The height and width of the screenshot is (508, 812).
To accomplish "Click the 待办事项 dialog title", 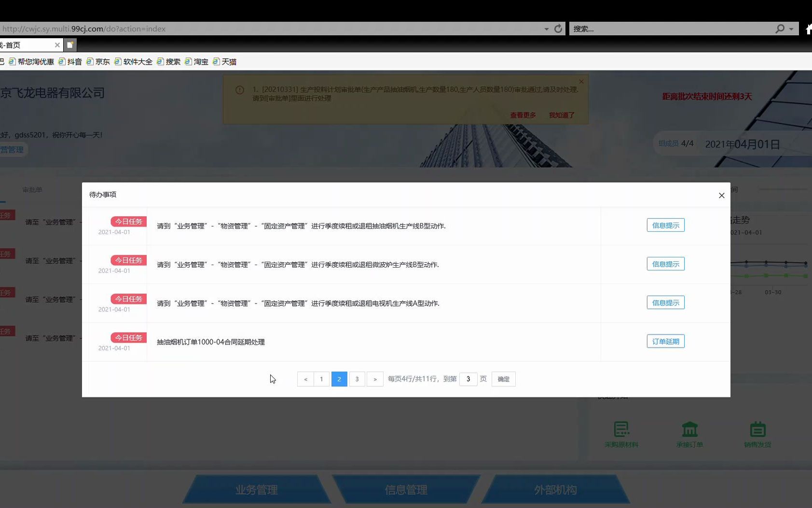I will [x=103, y=195].
